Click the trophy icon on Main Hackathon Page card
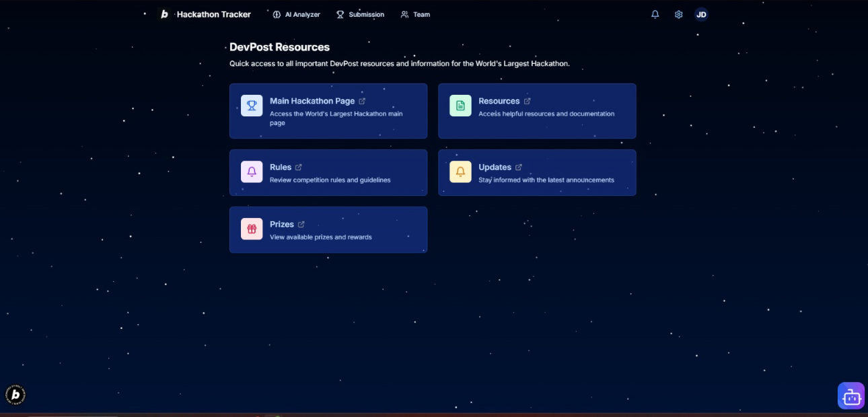This screenshot has width=868, height=417. pos(252,106)
